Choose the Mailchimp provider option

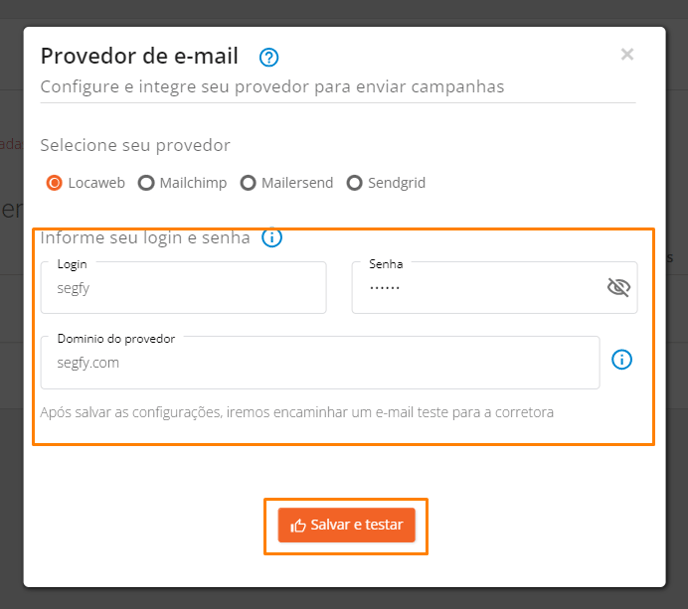coord(146,183)
